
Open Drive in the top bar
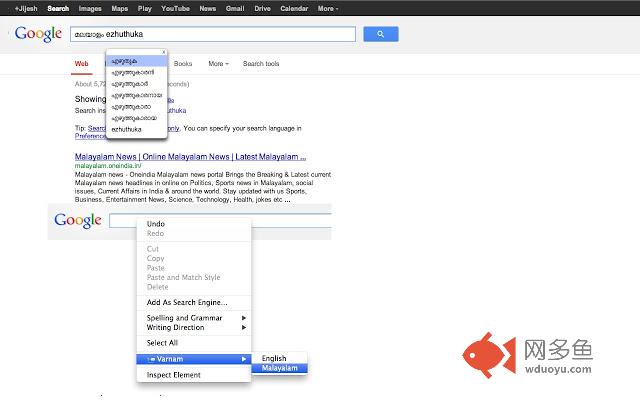click(262, 9)
